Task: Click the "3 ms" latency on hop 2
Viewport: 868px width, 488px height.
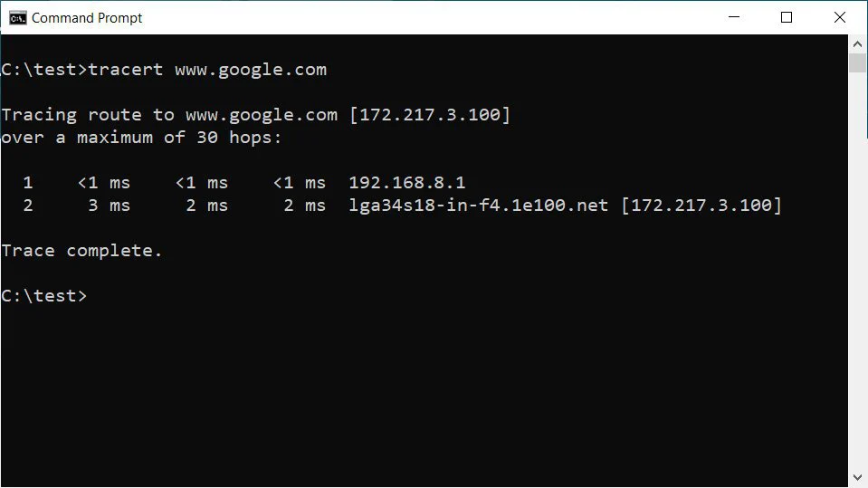Action: point(109,206)
